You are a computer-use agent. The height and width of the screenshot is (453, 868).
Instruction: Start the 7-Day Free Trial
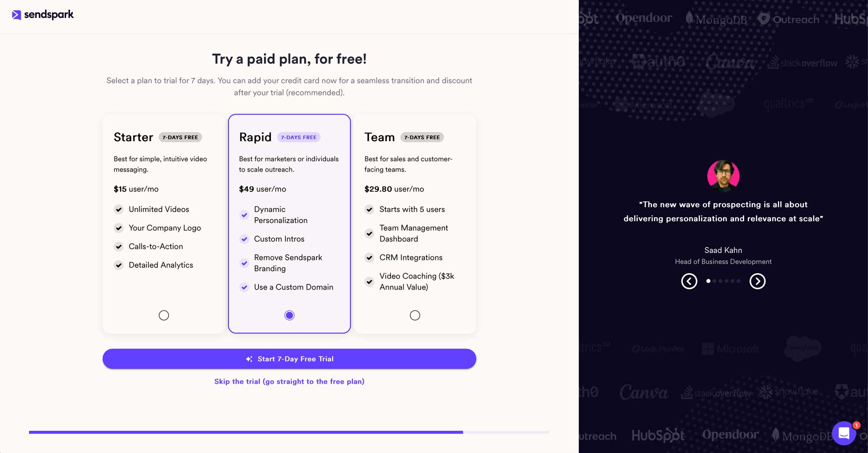(289, 359)
